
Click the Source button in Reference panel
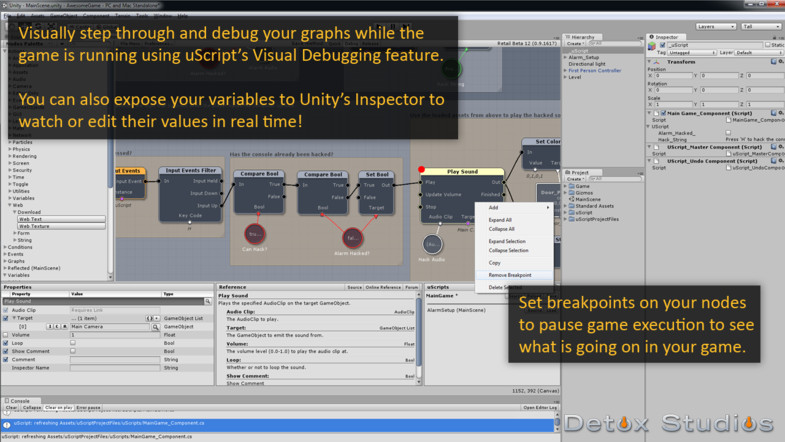click(x=354, y=287)
